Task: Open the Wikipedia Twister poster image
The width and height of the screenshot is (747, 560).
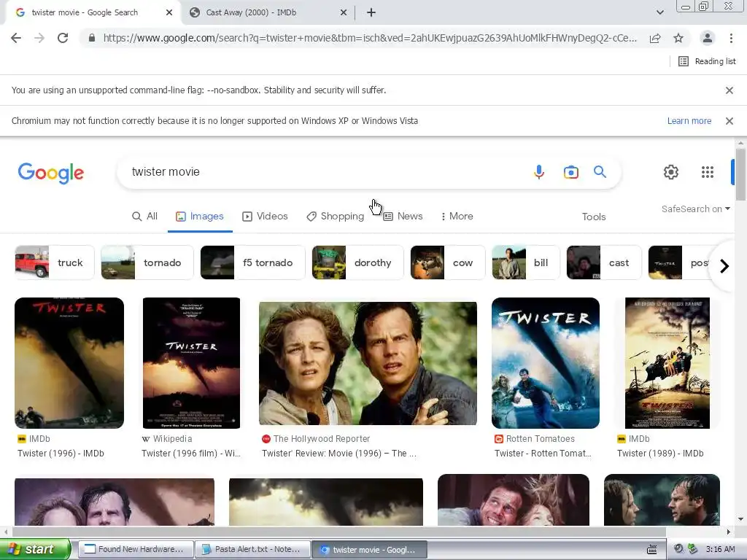Action: point(192,363)
